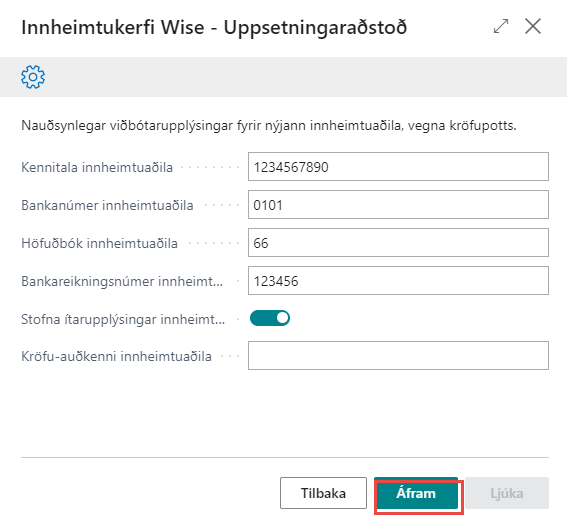The width and height of the screenshot is (567, 517).
Task: Select the Bankanúmer innheimtuaðila field showing 0101
Action: tap(398, 205)
